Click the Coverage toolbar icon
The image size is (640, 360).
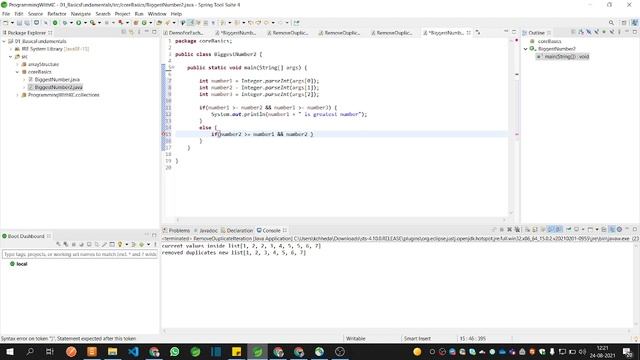93,23
